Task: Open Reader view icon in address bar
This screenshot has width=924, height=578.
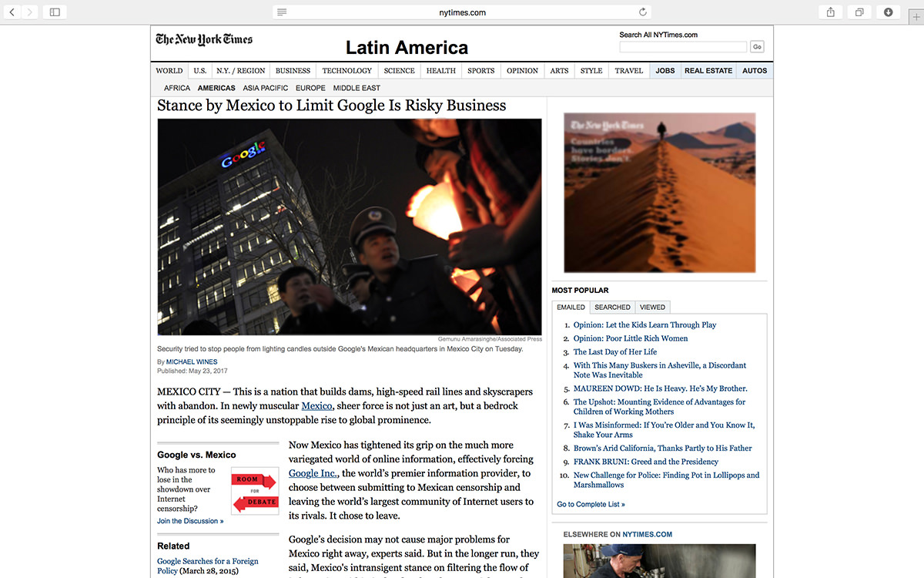Action: pyautogui.click(x=282, y=12)
